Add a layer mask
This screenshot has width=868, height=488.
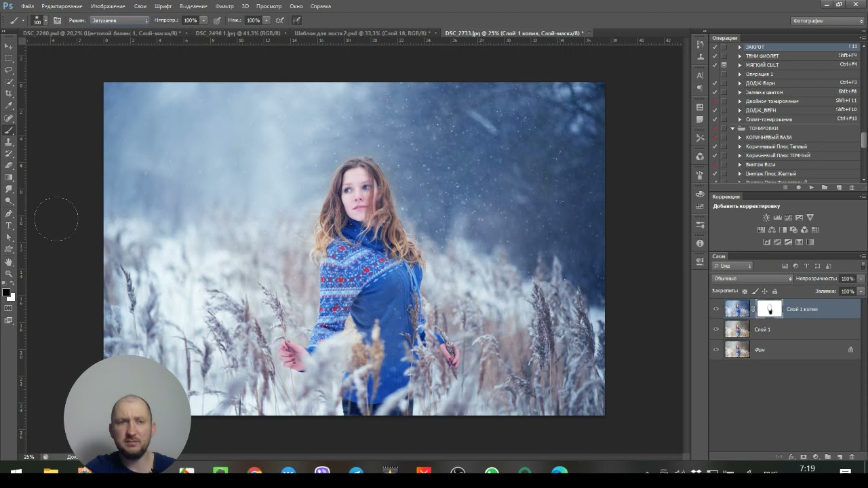804,457
